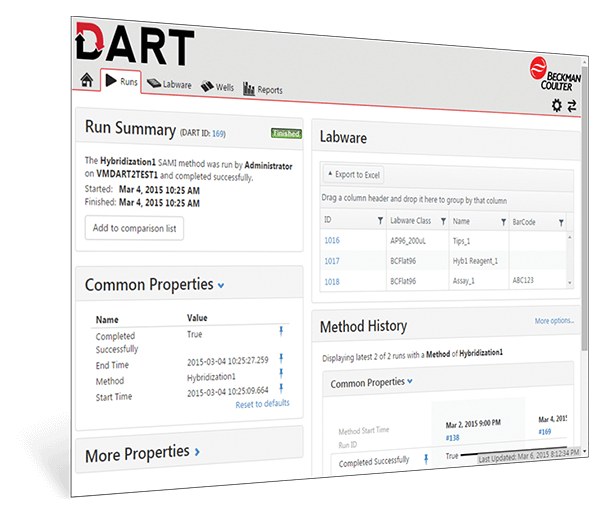
Task: Open labware ID 1017 link
Action: [332, 261]
